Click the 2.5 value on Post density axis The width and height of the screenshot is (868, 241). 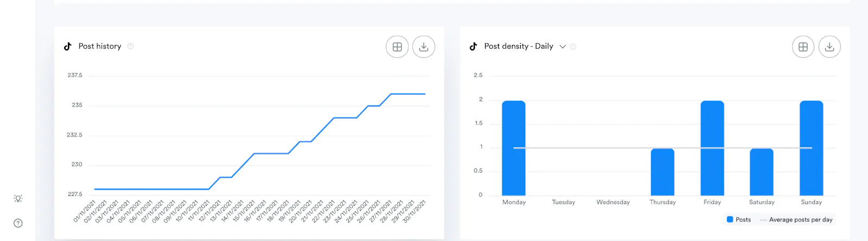tap(478, 75)
